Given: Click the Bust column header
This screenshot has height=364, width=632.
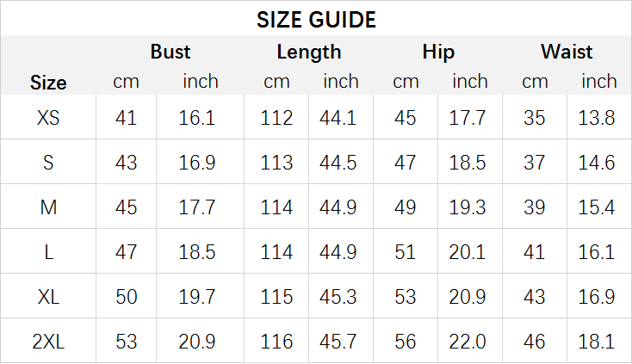Looking at the screenshot, I should 170,52.
